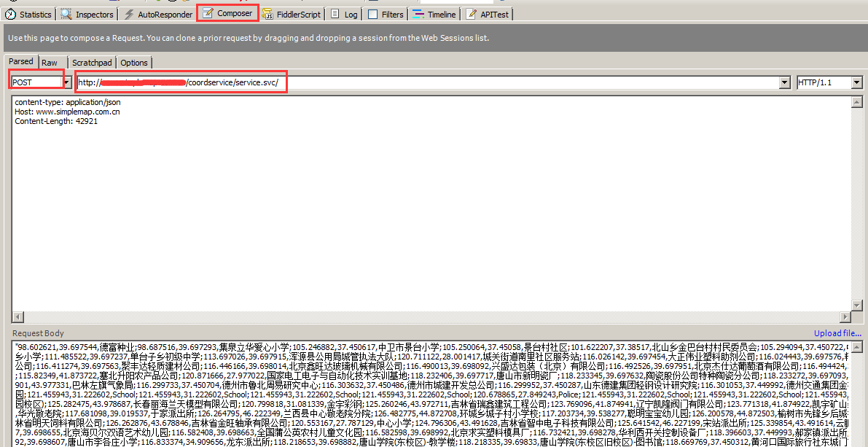The image size is (868, 447).
Task: Open the FiddlerScript tab
Action: click(292, 15)
